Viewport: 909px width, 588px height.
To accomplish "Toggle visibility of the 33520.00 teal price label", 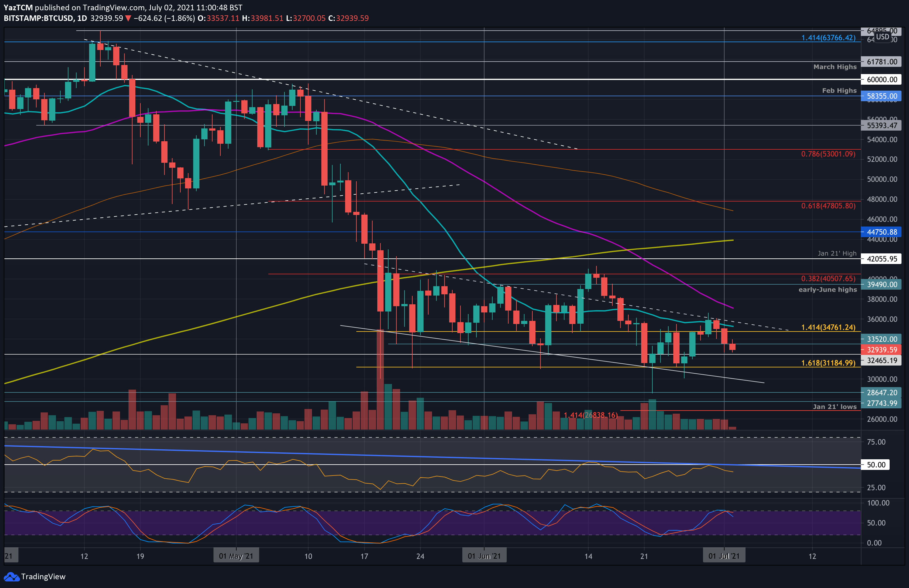I will (881, 339).
